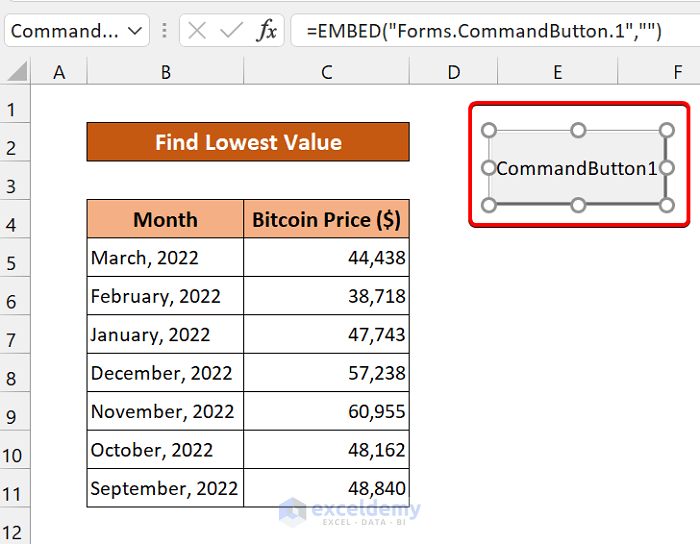Image resolution: width=700 pixels, height=544 pixels.
Task: Select column A header
Action: pos(59,71)
